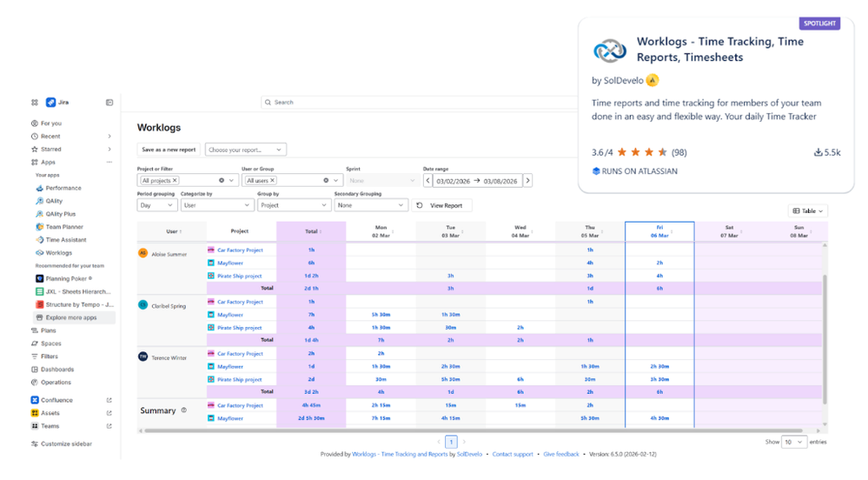Click the Fri 06 Mar column header

coord(659,231)
